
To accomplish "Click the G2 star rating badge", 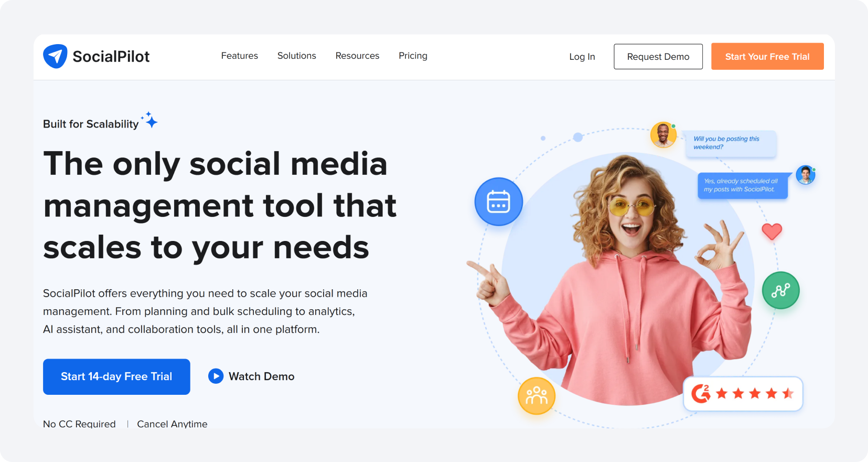I will coord(743,393).
